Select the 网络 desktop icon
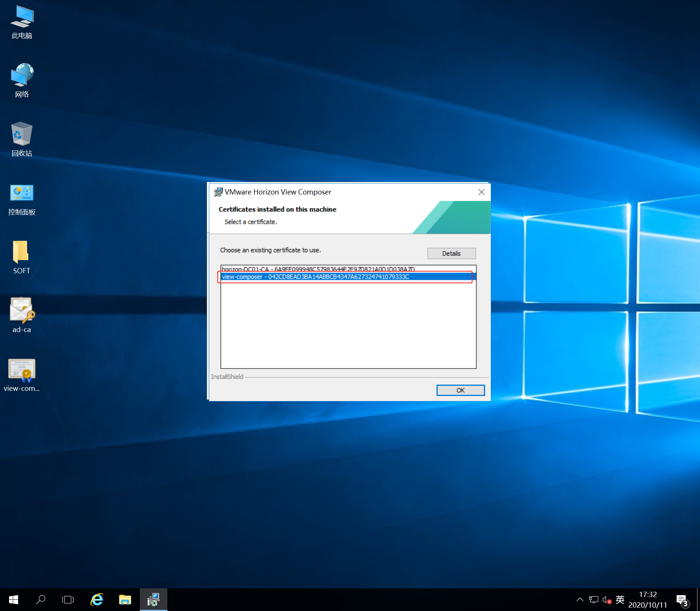The width and height of the screenshot is (700, 611). pyautogui.click(x=22, y=80)
